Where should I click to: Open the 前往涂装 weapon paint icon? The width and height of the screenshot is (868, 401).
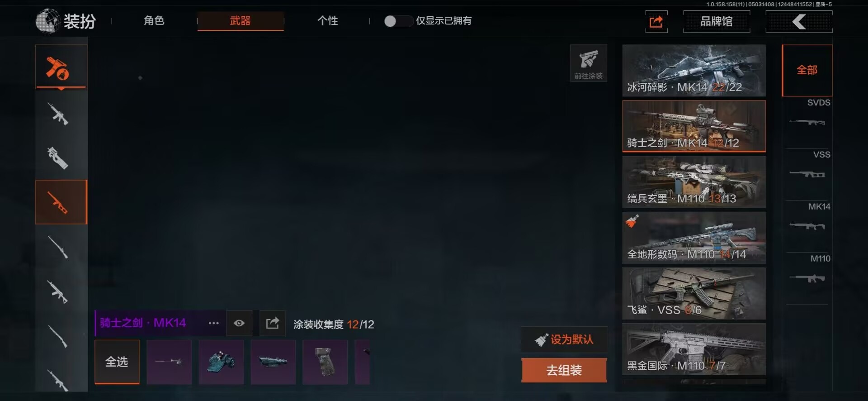coord(588,63)
